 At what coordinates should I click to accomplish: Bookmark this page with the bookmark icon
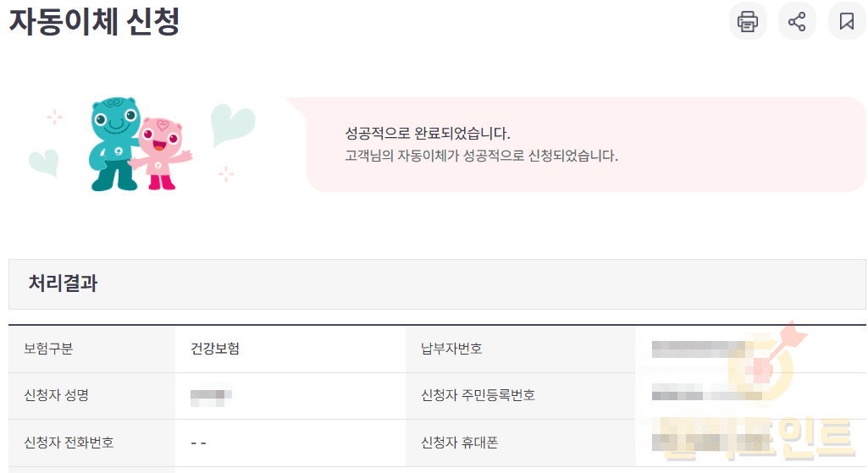847,21
